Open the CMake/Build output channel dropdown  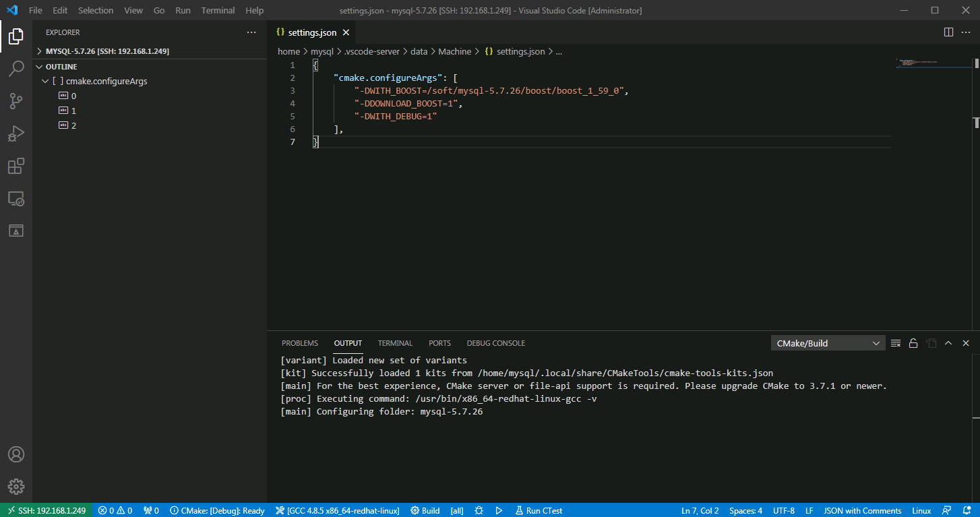pos(828,343)
